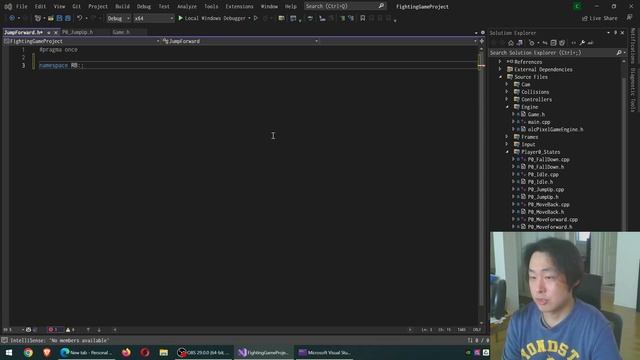Click the Properties wrench icon in Solution Explorer
The width and height of the screenshot is (640, 360).
[582, 43]
